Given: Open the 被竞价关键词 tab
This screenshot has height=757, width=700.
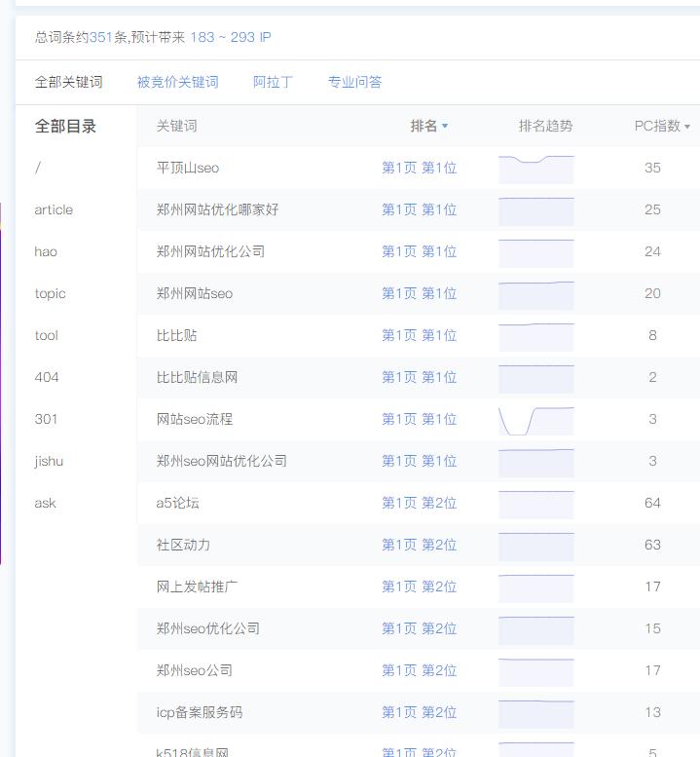Looking at the screenshot, I should (177, 82).
